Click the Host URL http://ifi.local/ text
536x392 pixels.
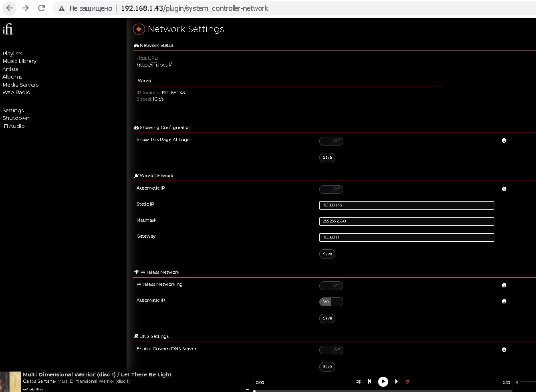click(x=154, y=65)
